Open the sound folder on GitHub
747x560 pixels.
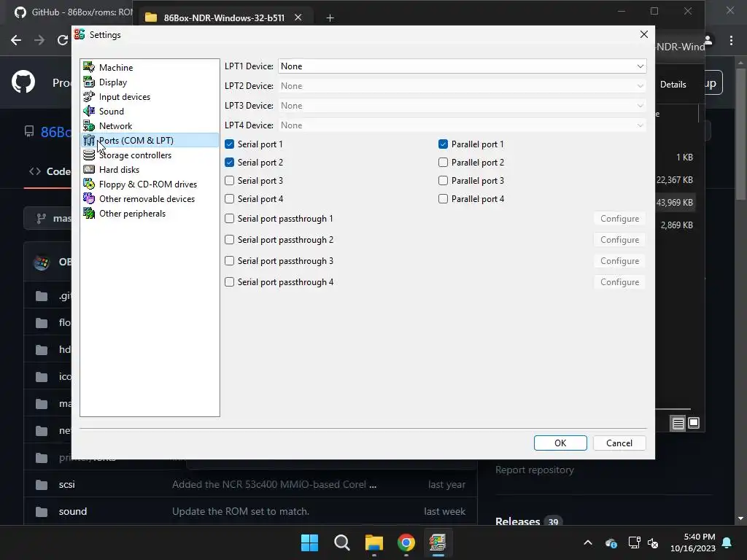click(x=72, y=511)
